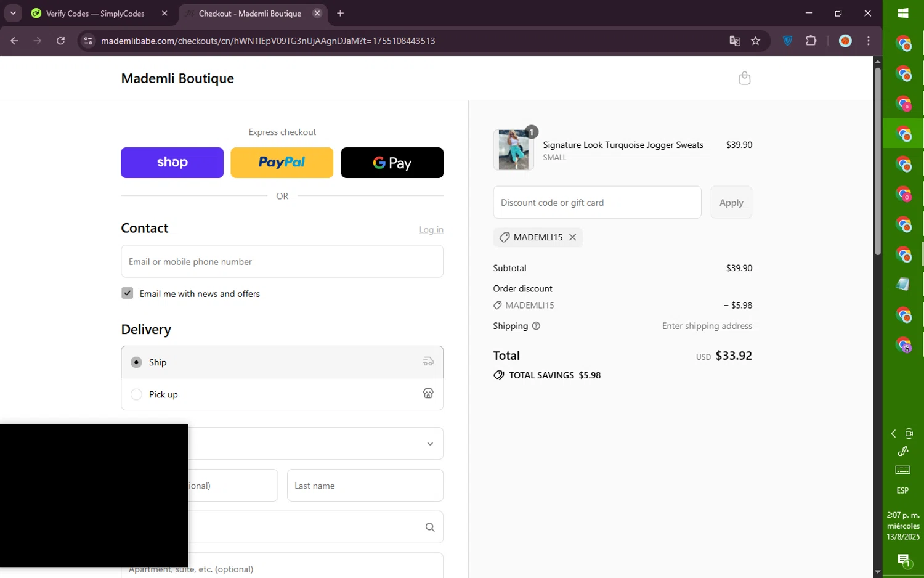Click the scrollbar up arrow
The width and height of the screenshot is (924, 578).
coord(878,61)
